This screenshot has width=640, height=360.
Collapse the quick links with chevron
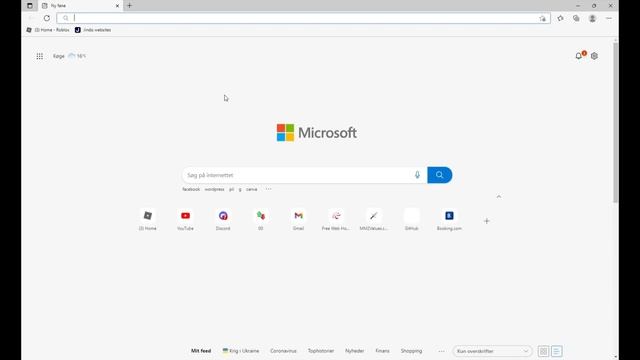tap(499, 197)
